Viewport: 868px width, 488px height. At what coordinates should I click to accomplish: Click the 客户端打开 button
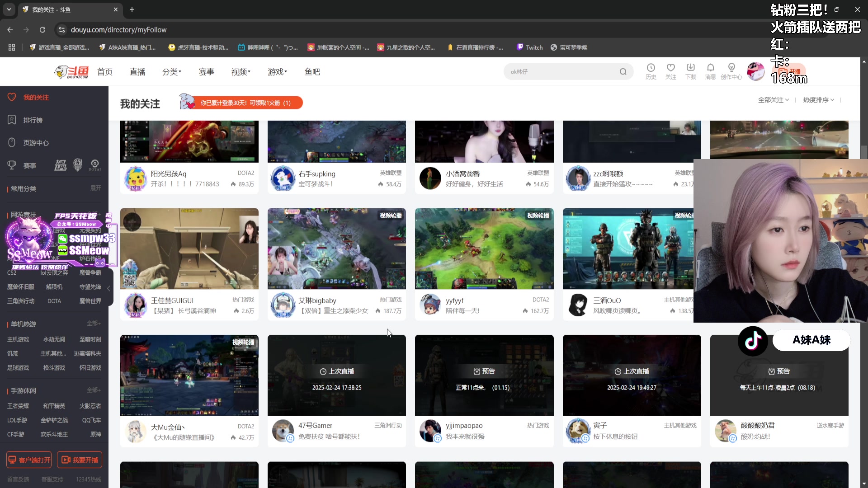click(29, 460)
